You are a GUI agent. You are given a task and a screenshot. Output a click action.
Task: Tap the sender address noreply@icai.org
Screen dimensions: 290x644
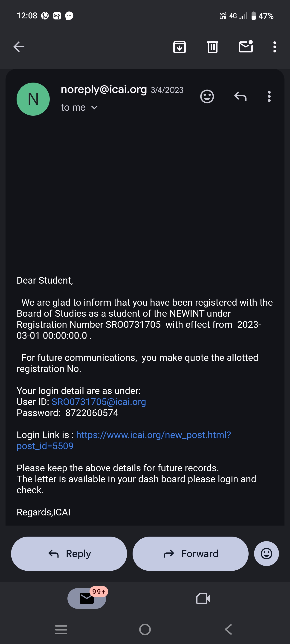104,89
